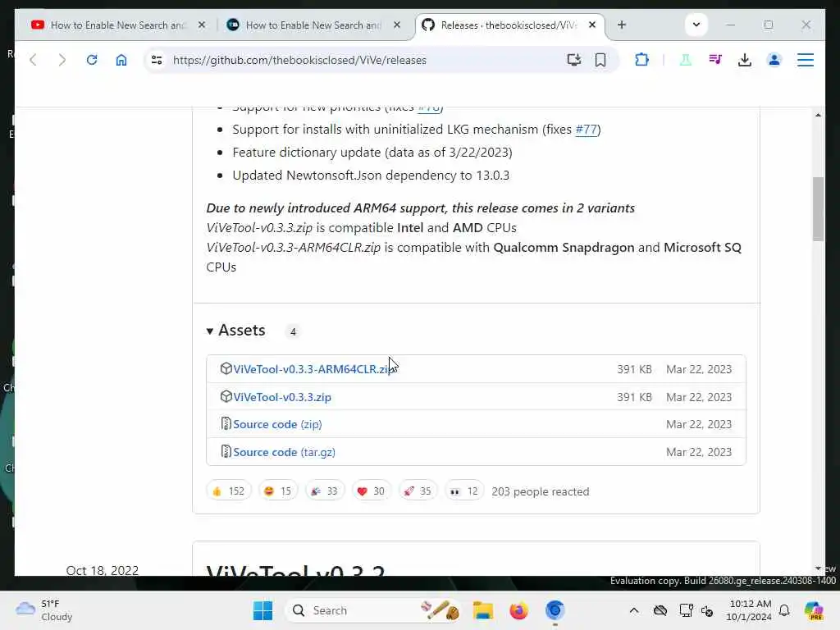Toggle the hooray reaction with 33
The height and width of the screenshot is (630, 840).
pyautogui.click(x=324, y=491)
